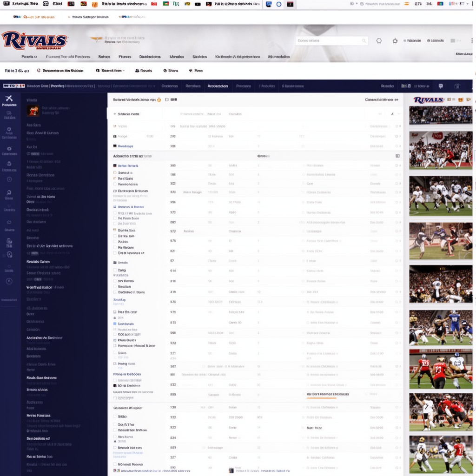476x476 pixels.
Task: Click the people icon tab labeled 'Rizoals'
Action: tap(144, 71)
